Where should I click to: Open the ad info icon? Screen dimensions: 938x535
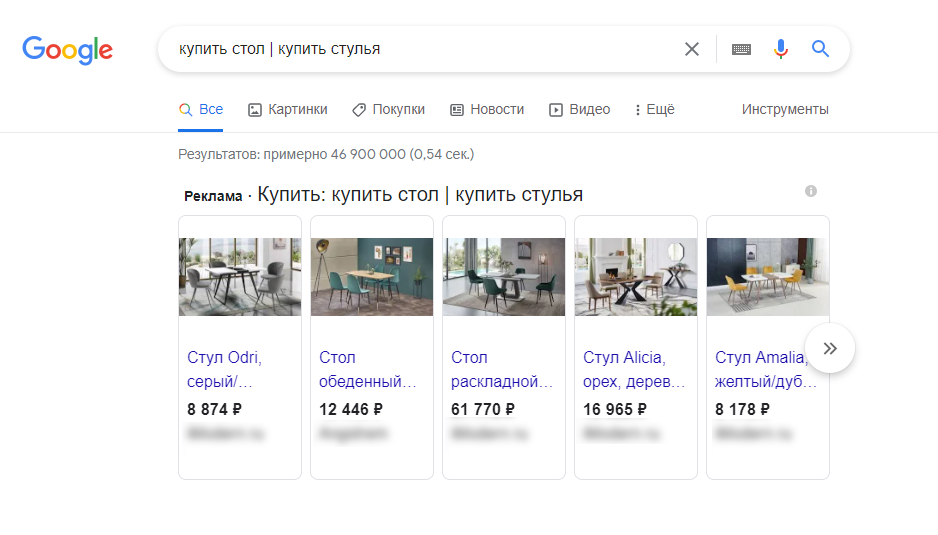coord(811,191)
